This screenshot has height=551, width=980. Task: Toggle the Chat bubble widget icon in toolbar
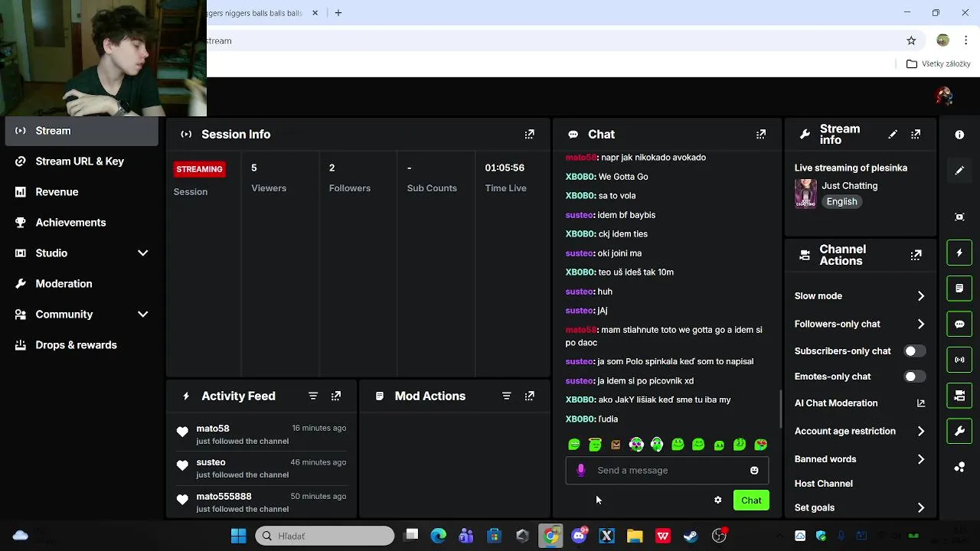click(x=959, y=324)
